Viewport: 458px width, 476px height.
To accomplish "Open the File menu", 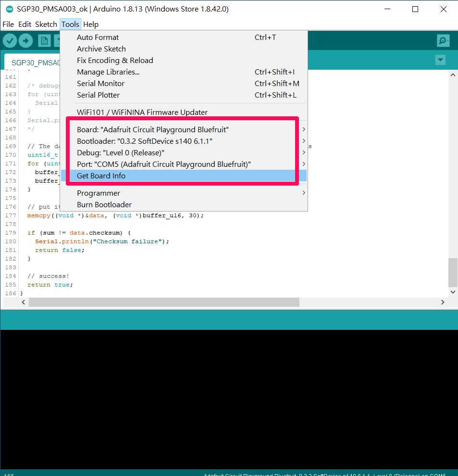I will pos(8,25).
